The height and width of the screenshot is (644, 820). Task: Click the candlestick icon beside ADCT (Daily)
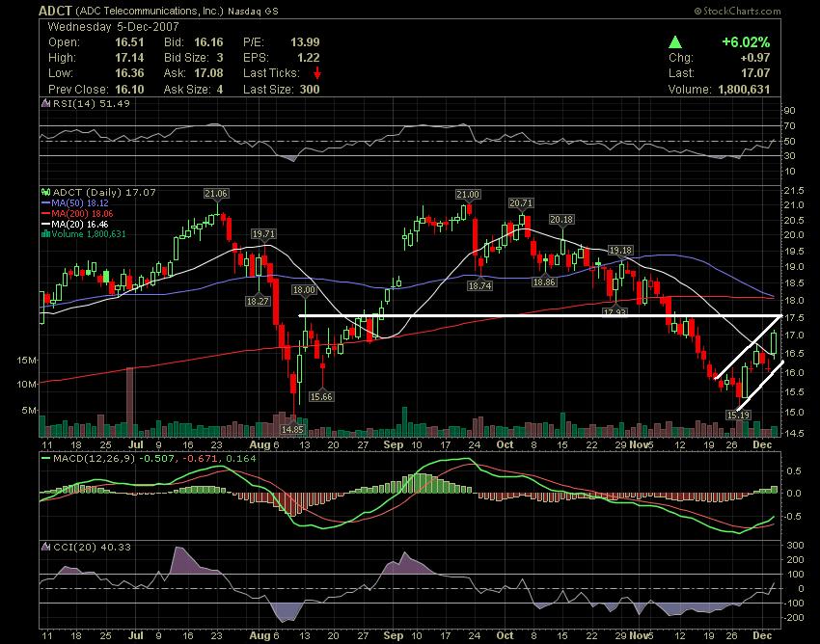[x=46, y=193]
